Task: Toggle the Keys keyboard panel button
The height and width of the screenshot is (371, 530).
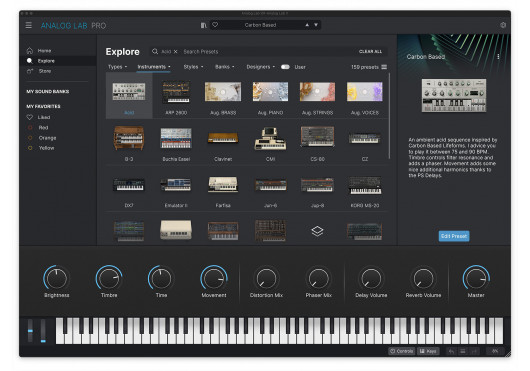Action: click(x=428, y=351)
